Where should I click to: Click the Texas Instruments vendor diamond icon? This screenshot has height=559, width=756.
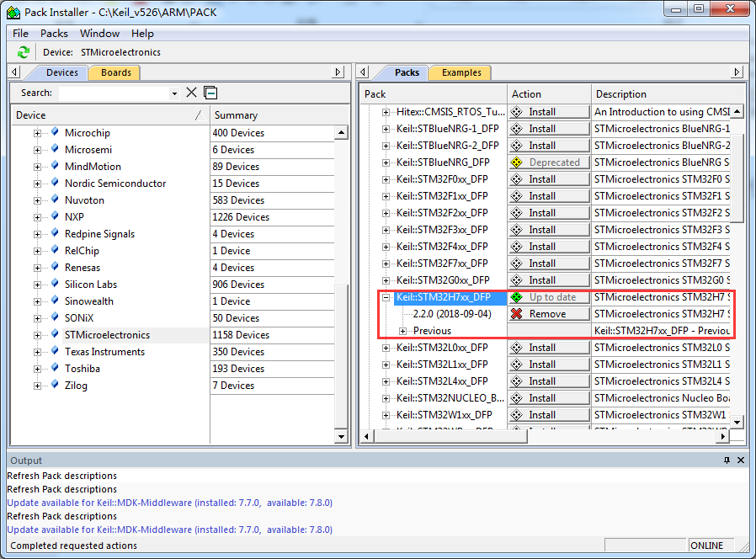click(55, 351)
